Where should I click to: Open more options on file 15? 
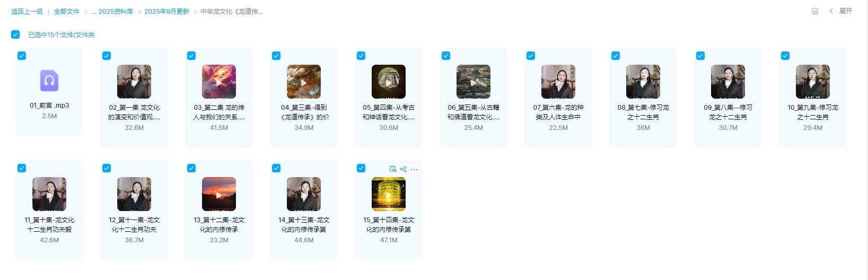coord(414,170)
